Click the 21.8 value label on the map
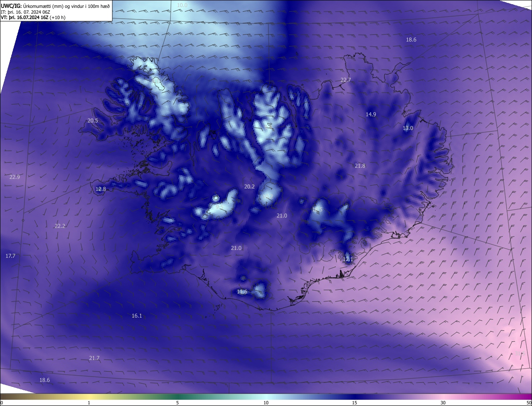Viewport: 532px width, 406px height. click(360, 166)
